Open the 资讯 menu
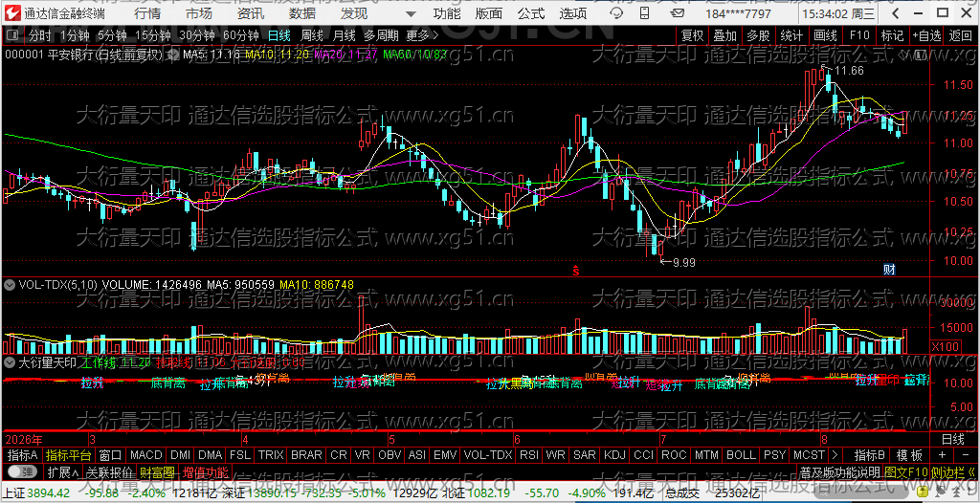 252,13
